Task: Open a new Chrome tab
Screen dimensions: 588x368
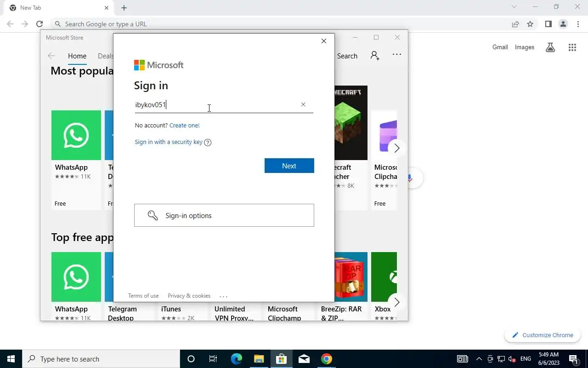Action: coord(124,8)
